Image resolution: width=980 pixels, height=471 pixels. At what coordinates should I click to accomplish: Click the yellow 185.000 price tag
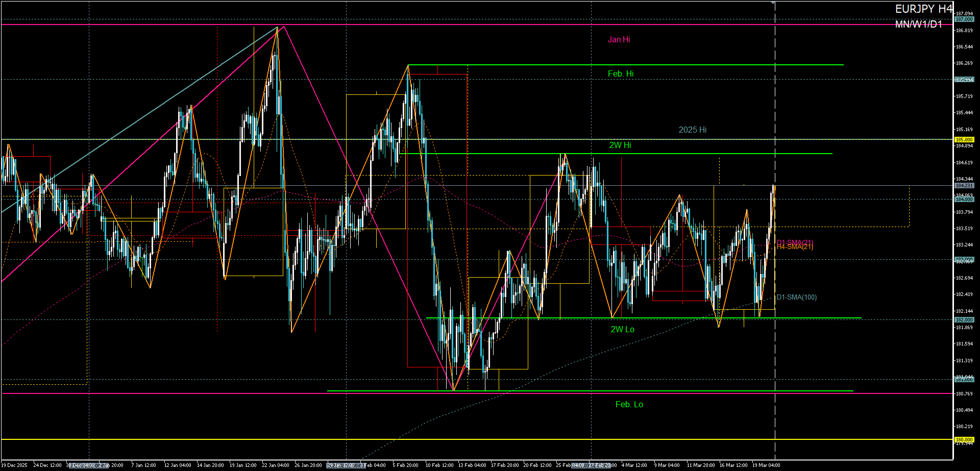(x=964, y=140)
